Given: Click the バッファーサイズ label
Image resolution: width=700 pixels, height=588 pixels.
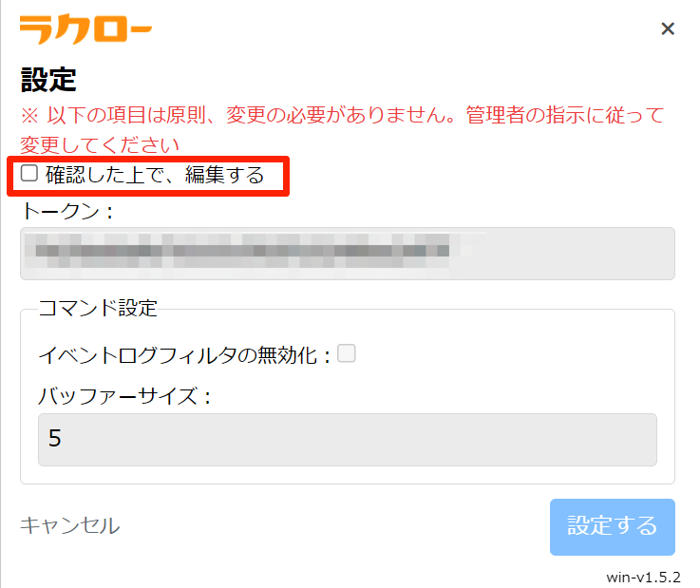Looking at the screenshot, I should [123, 396].
